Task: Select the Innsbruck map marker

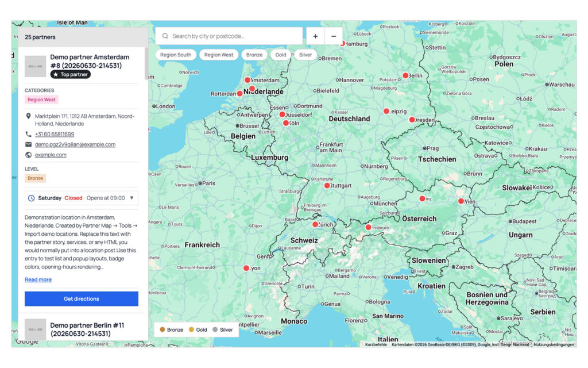Action: point(368,227)
